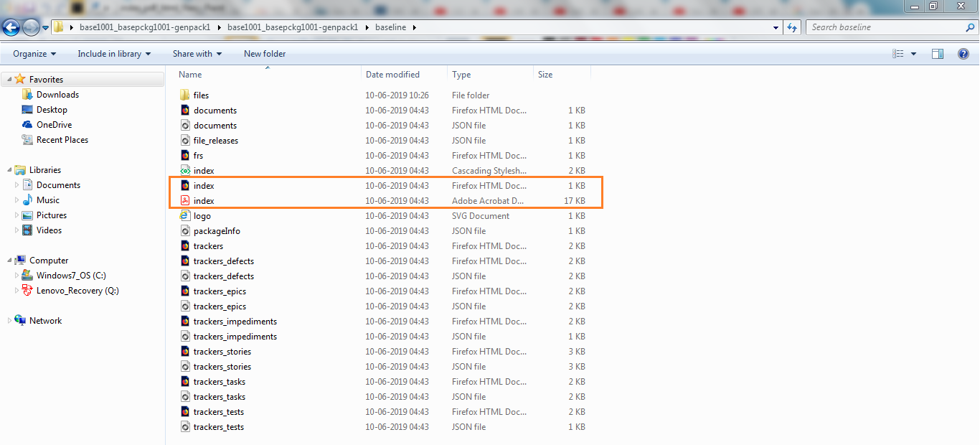980x445 pixels.
Task: Collapse the Libraries group
Action: (8, 170)
